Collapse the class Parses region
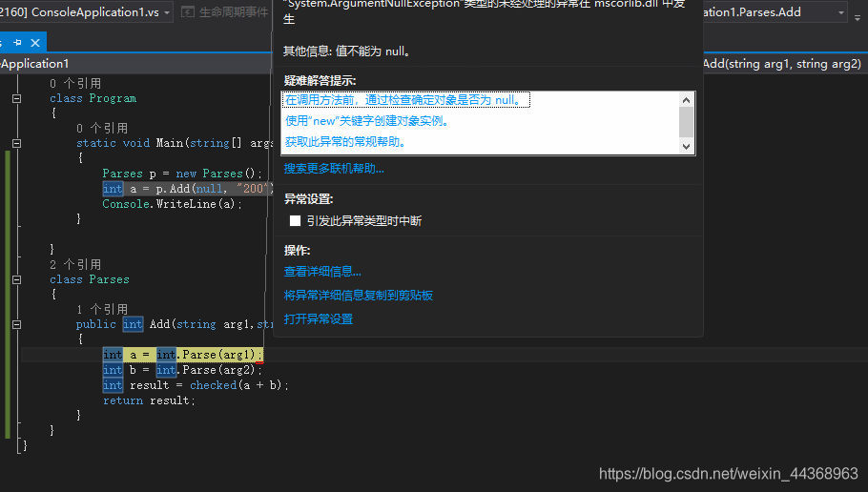868x492 pixels. click(17, 279)
